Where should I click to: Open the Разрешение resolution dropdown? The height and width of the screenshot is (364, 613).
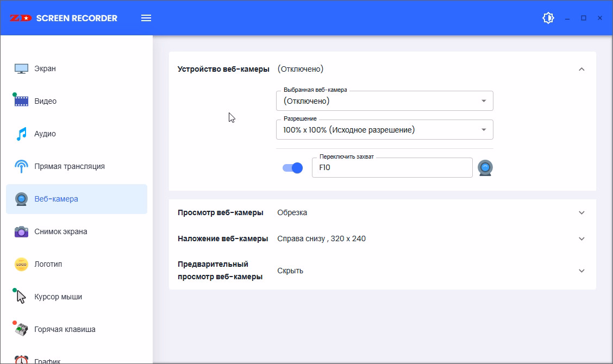[384, 129]
